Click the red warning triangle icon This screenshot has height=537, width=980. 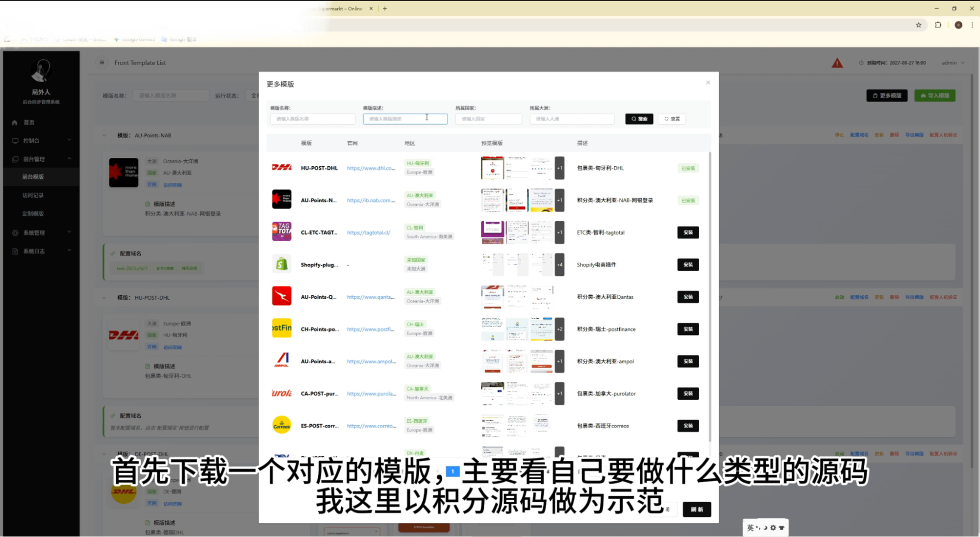(837, 63)
